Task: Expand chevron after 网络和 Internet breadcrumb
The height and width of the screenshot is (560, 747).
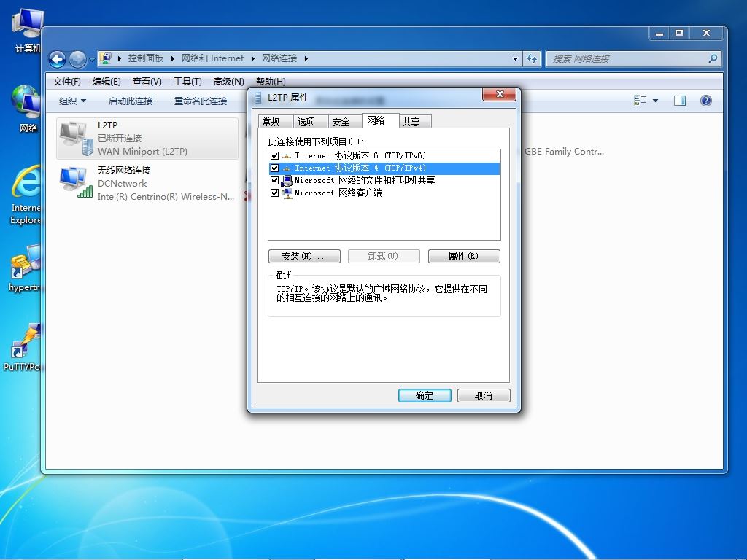Action: pos(253,58)
